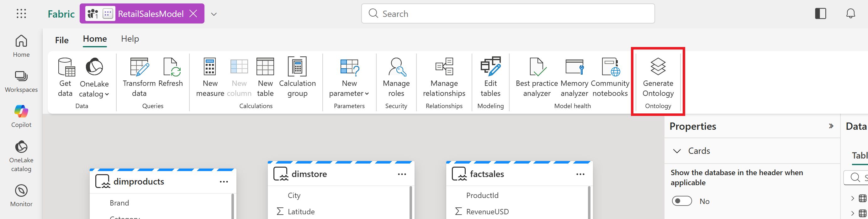Open Manage relationships
Viewport: 868px width, 219px height.
(444, 77)
